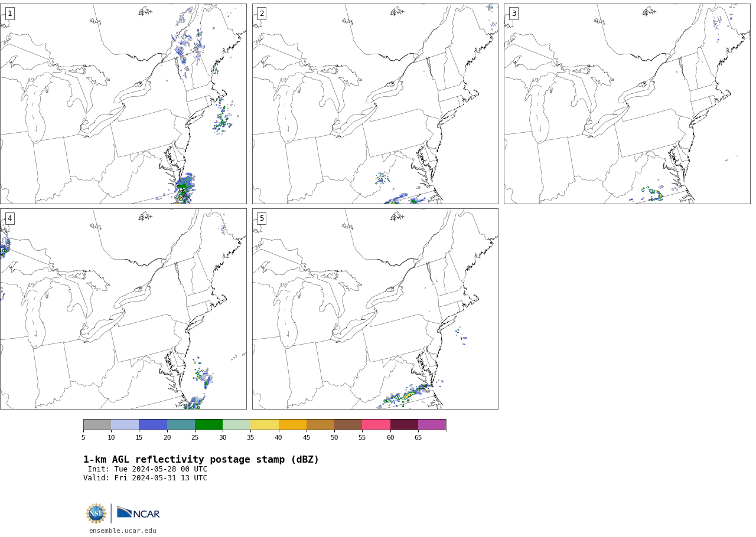Click the blue 15-20 dBZ swatch
Image resolution: width=756 pixels, height=537 pixels.
tap(153, 425)
